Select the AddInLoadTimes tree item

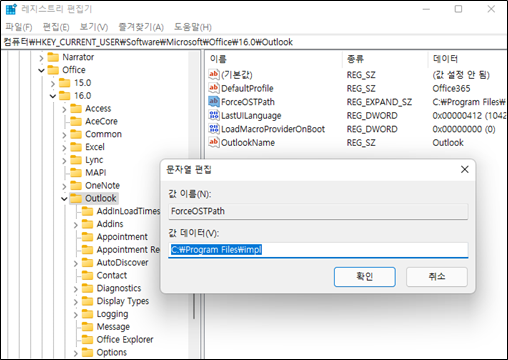[x=128, y=211]
